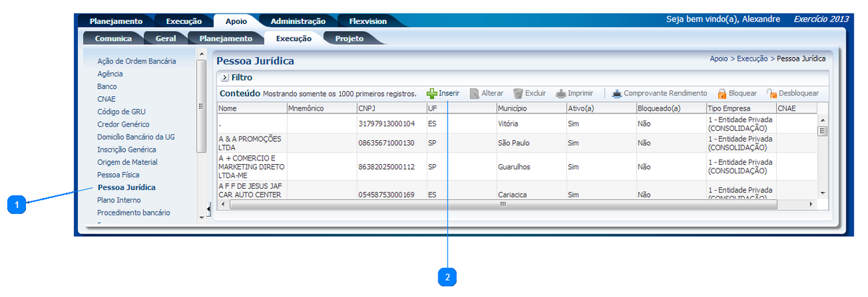Click the Desbloquear open padlock icon
The height and width of the screenshot is (297, 868).
point(772,93)
